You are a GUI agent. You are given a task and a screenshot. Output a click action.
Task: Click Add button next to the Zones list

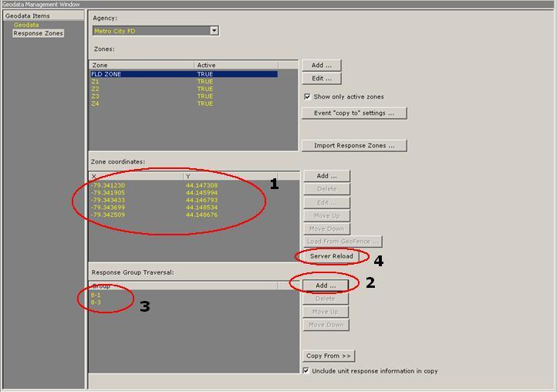point(321,66)
